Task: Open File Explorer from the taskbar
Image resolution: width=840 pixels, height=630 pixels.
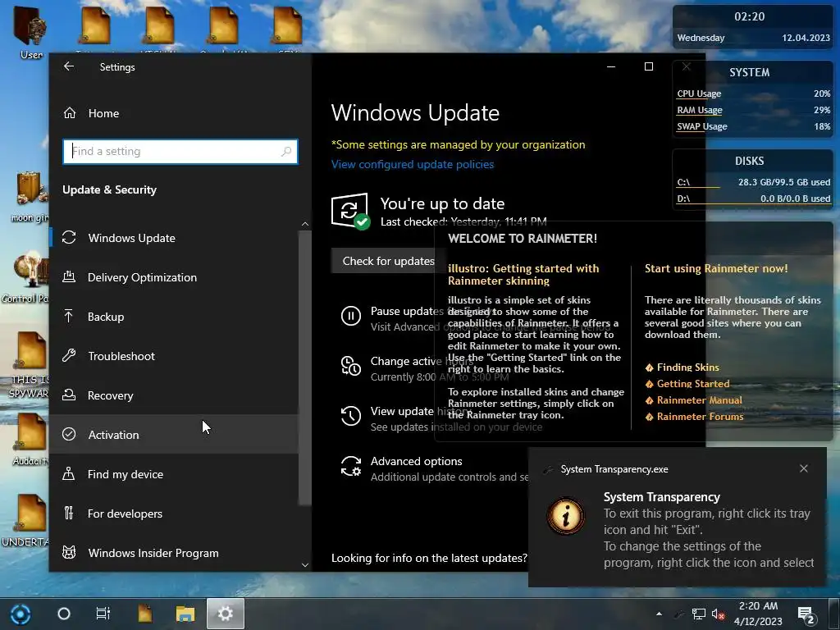Action: tap(185, 614)
